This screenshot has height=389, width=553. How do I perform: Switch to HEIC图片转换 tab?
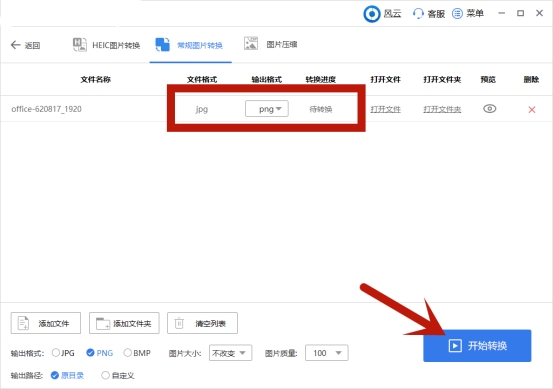tap(106, 45)
